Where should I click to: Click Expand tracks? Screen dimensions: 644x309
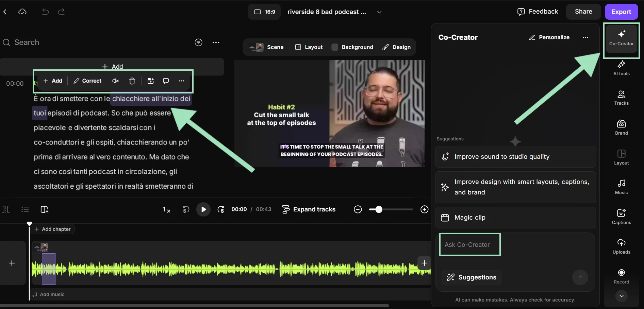click(x=309, y=209)
